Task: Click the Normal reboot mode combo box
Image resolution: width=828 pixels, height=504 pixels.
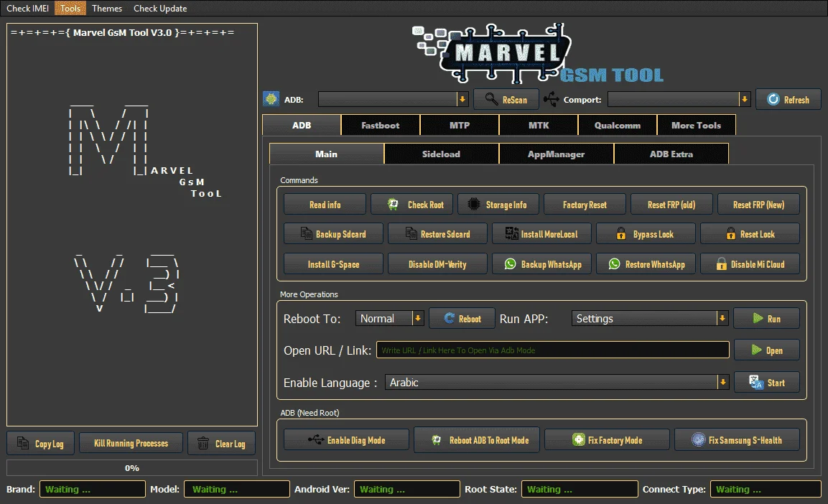Action: [390, 318]
